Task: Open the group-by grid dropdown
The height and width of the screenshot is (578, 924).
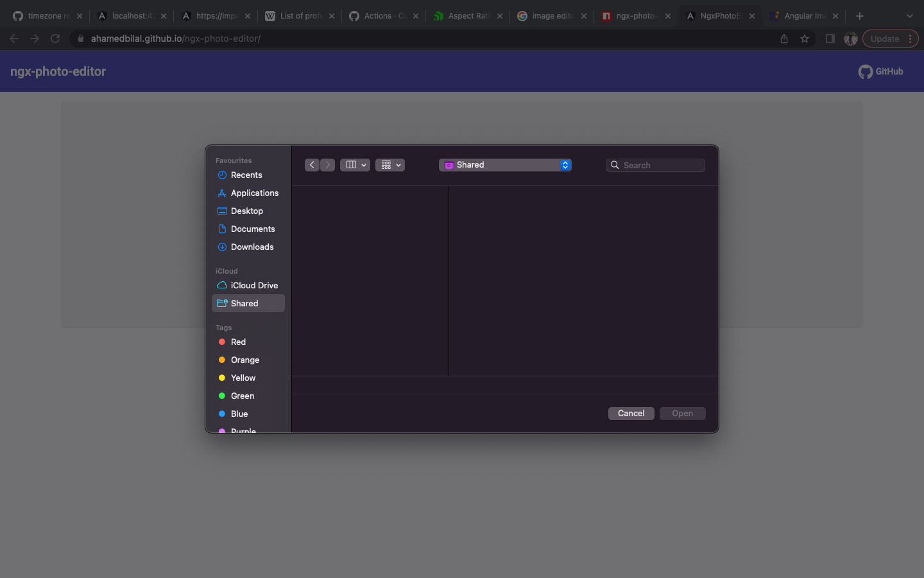Action: click(389, 165)
